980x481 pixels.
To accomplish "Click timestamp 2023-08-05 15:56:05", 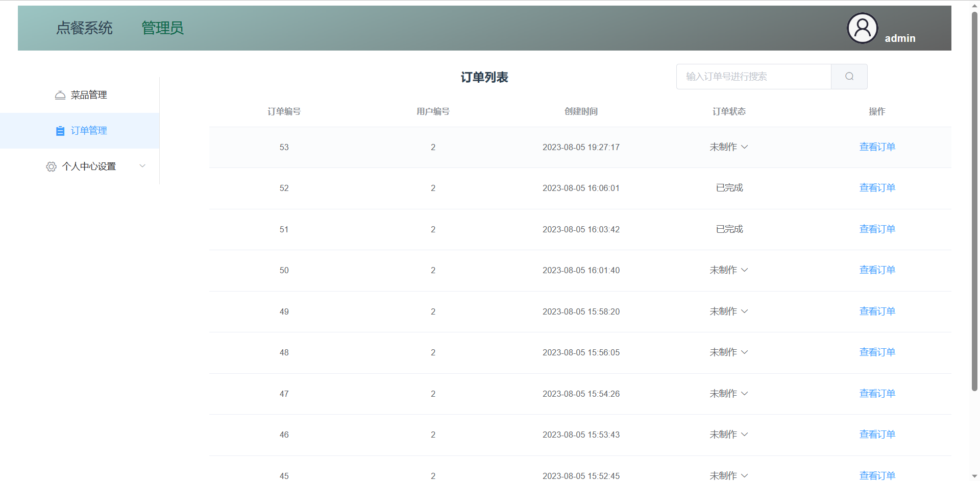I will pos(581,352).
